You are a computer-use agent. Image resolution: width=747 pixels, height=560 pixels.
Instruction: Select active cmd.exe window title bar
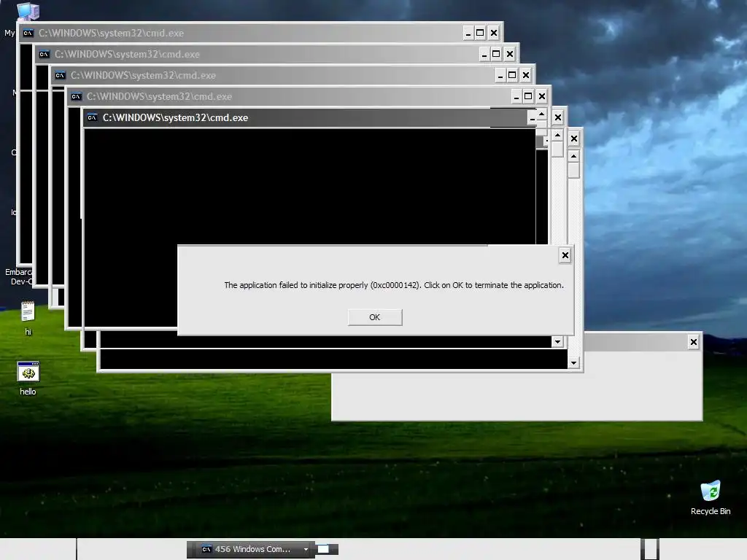pos(305,117)
